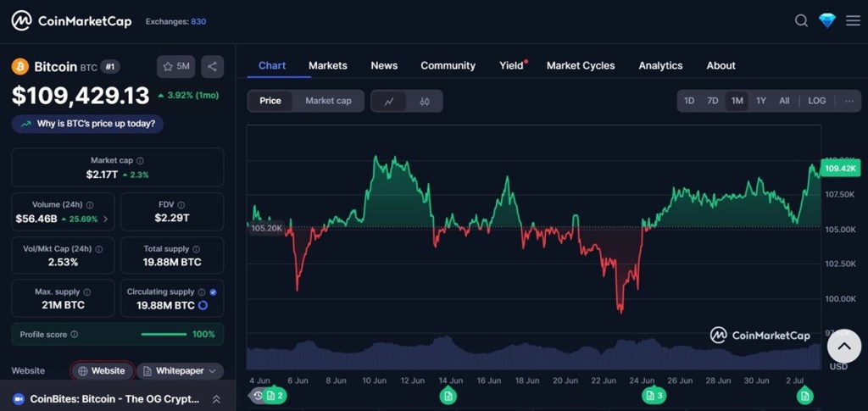Expand the CoinBites banner chevrons

click(216, 399)
